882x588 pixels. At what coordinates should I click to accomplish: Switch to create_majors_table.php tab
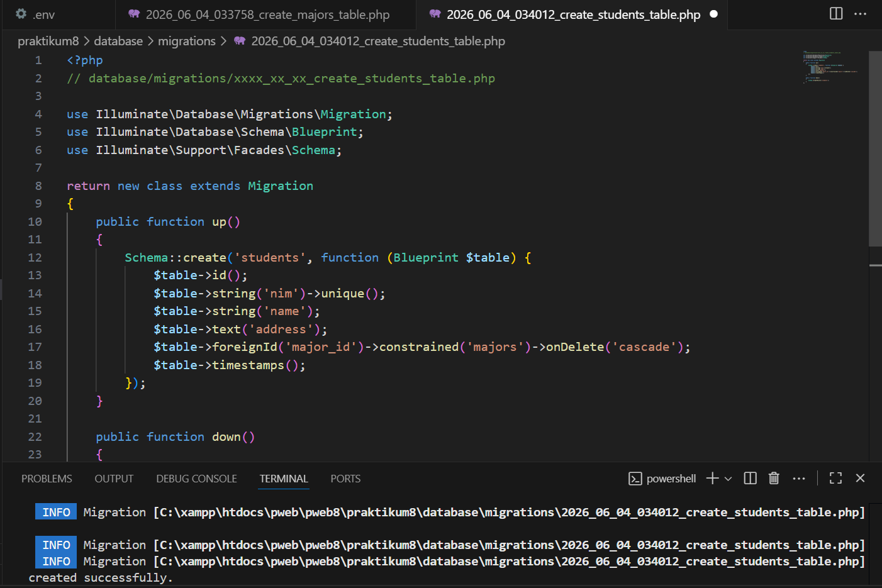[x=267, y=14]
